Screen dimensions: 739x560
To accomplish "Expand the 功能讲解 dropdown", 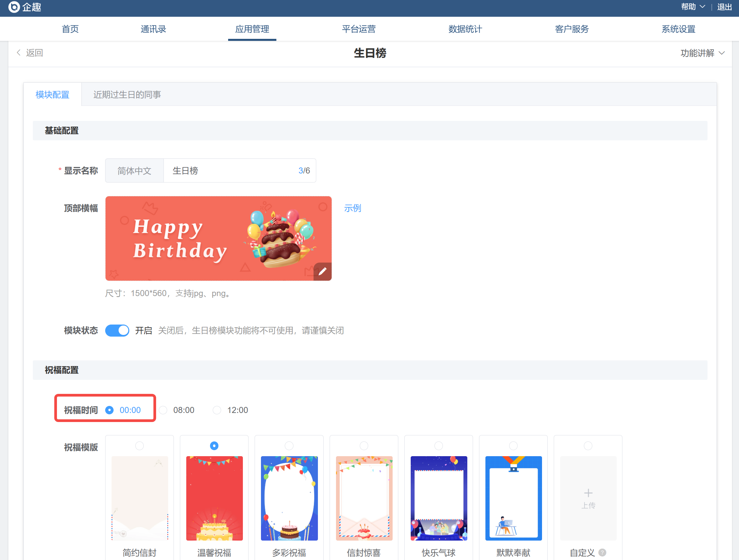I will (x=702, y=53).
